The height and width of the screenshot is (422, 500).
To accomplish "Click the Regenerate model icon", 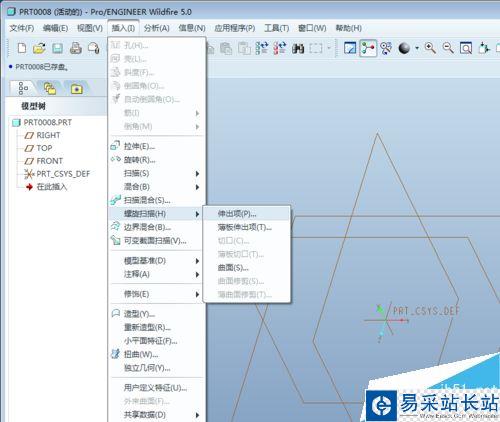I will pyautogui.click(x=262, y=48).
